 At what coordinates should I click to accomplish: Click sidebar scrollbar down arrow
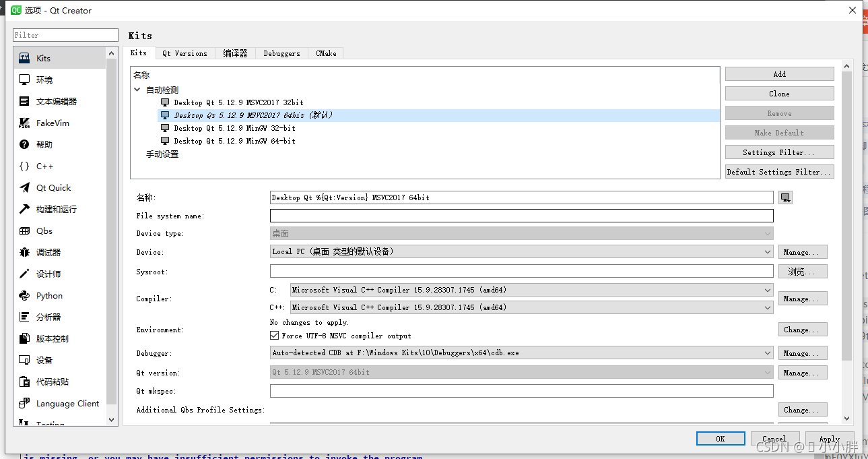[112, 419]
